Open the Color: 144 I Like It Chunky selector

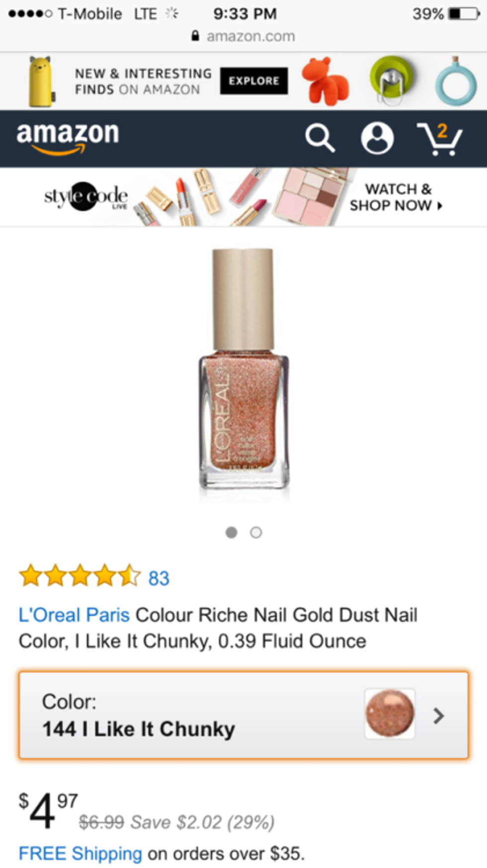click(x=243, y=715)
